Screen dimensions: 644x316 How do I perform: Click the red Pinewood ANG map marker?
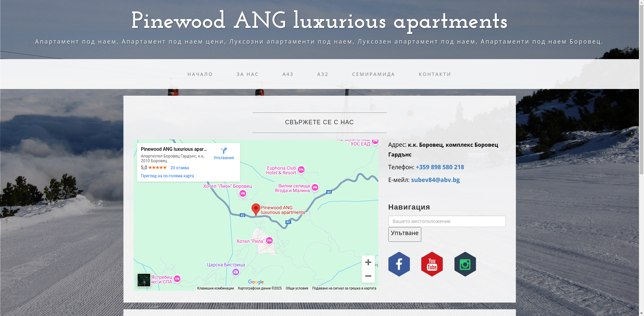[x=256, y=209]
